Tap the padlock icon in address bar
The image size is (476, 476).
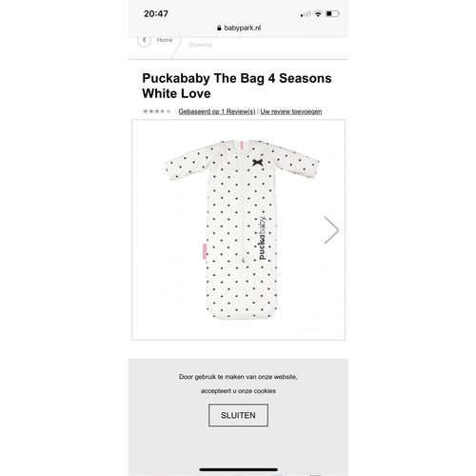(x=219, y=28)
